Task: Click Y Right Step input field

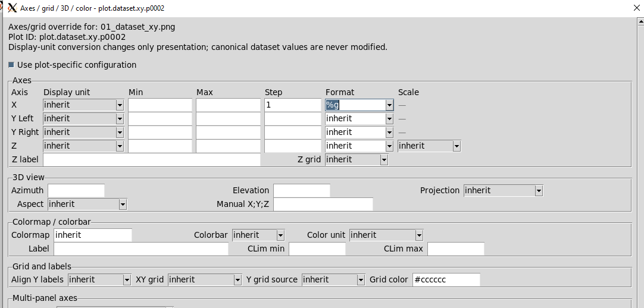Action: pos(293,132)
